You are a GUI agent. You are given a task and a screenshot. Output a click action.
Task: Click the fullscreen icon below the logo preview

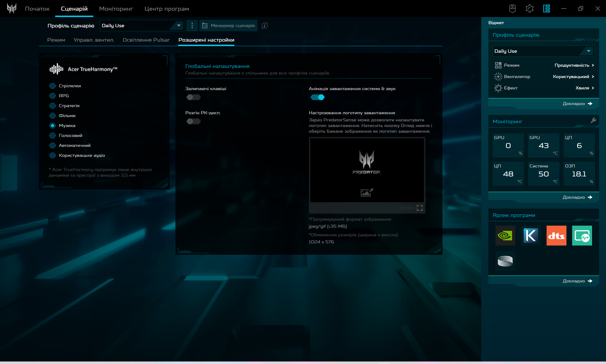(419, 208)
